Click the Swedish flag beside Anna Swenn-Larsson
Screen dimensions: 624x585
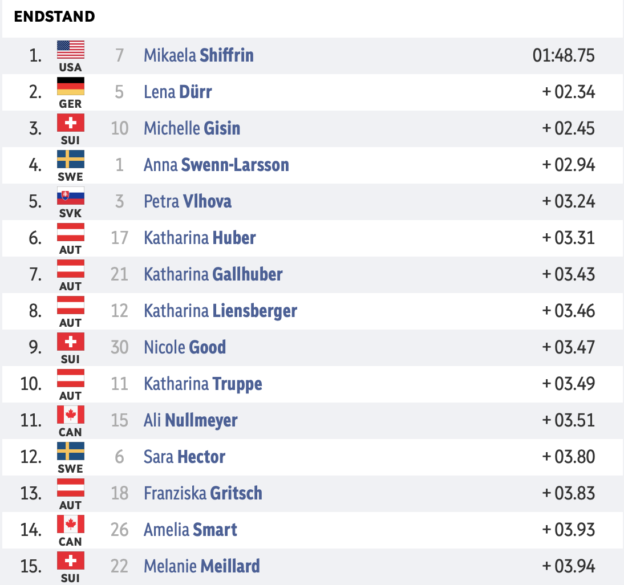(x=70, y=159)
